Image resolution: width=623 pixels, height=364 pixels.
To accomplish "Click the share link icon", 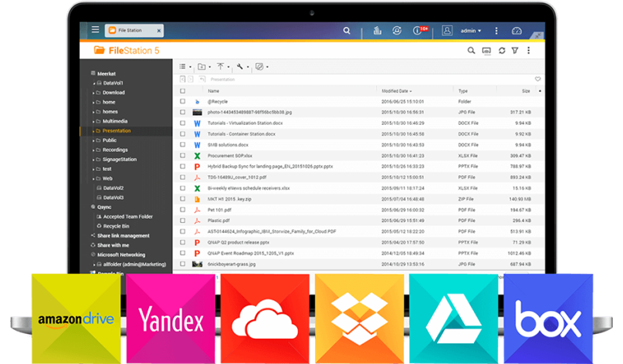I will [259, 66].
